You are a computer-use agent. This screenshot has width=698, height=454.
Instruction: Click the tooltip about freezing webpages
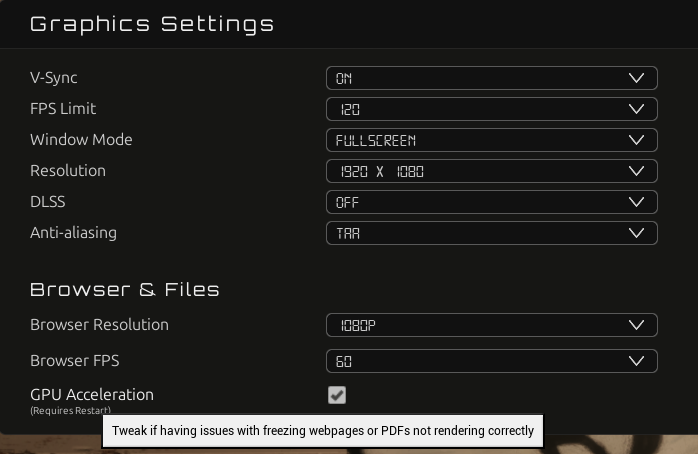coord(323,431)
